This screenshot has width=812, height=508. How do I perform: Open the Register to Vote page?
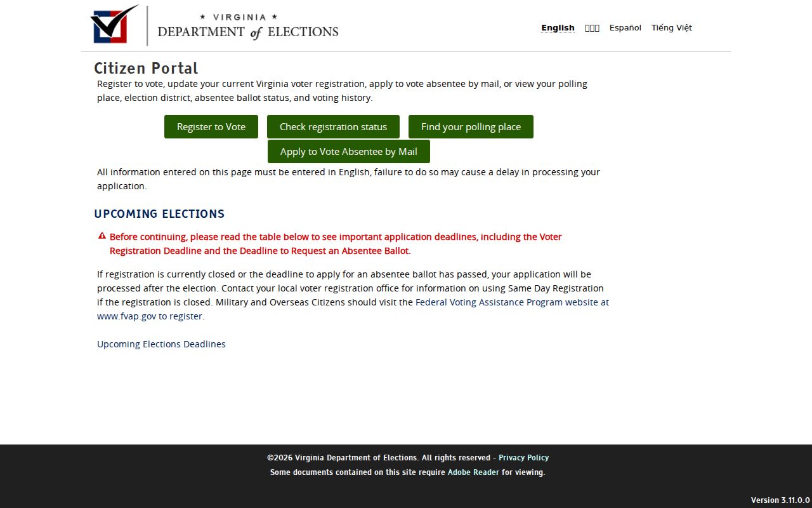click(211, 126)
